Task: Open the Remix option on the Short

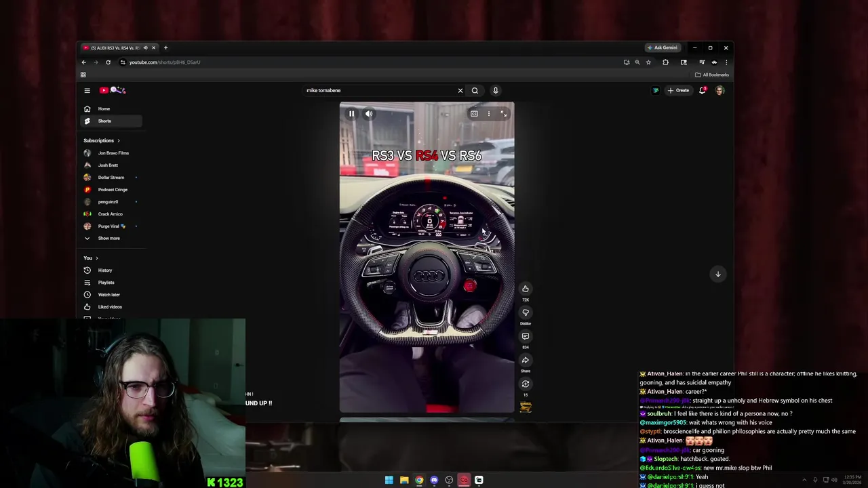Action: coord(526,384)
